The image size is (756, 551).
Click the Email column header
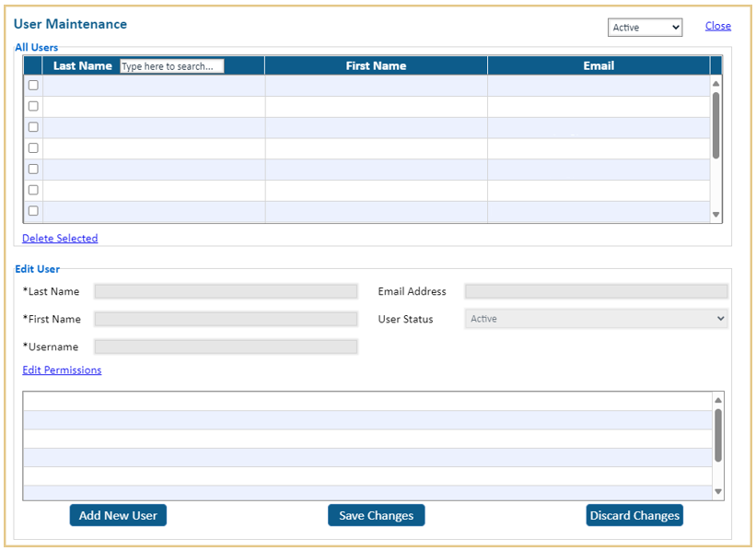599,65
